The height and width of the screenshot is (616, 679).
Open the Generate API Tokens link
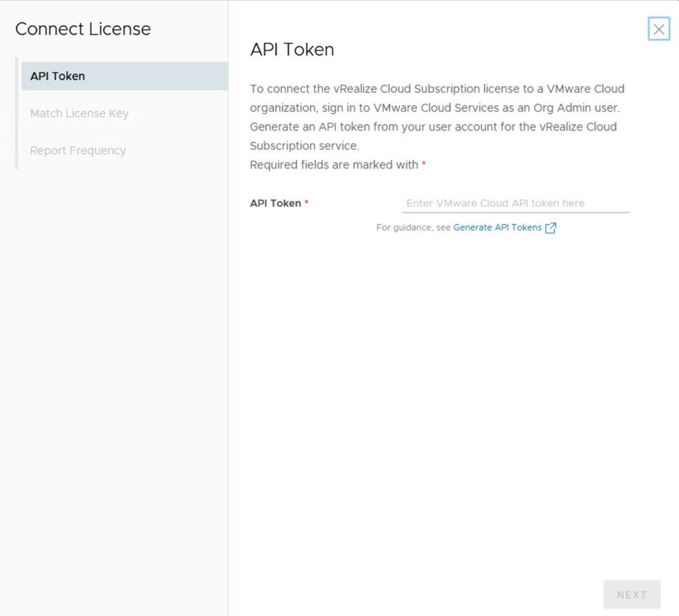pyautogui.click(x=497, y=227)
